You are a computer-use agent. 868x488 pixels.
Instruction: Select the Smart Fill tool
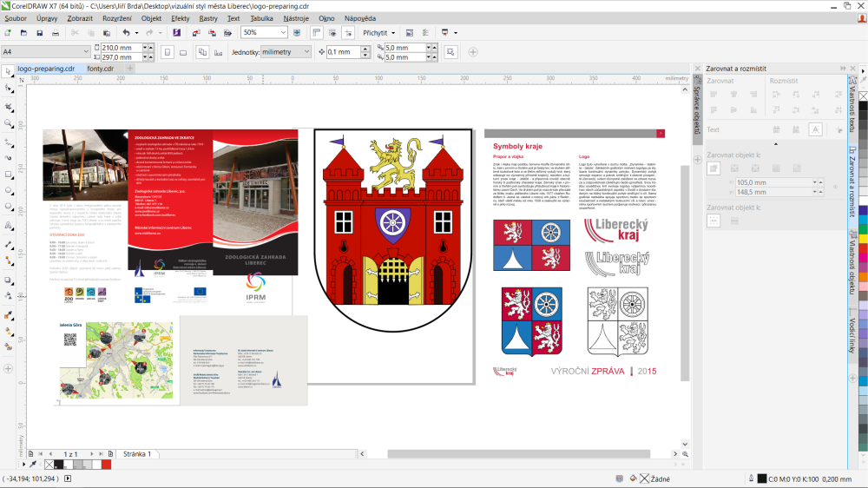click(x=9, y=347)
